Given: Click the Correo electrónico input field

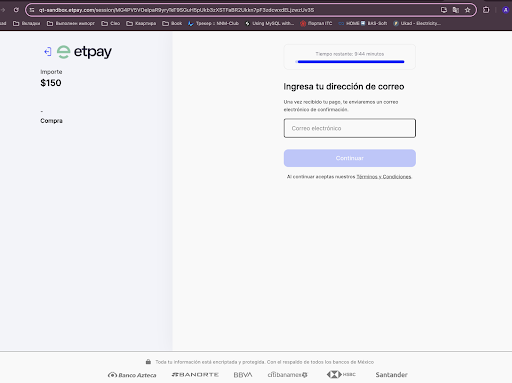Looking at the screenshot, I should tap(350, 128).
